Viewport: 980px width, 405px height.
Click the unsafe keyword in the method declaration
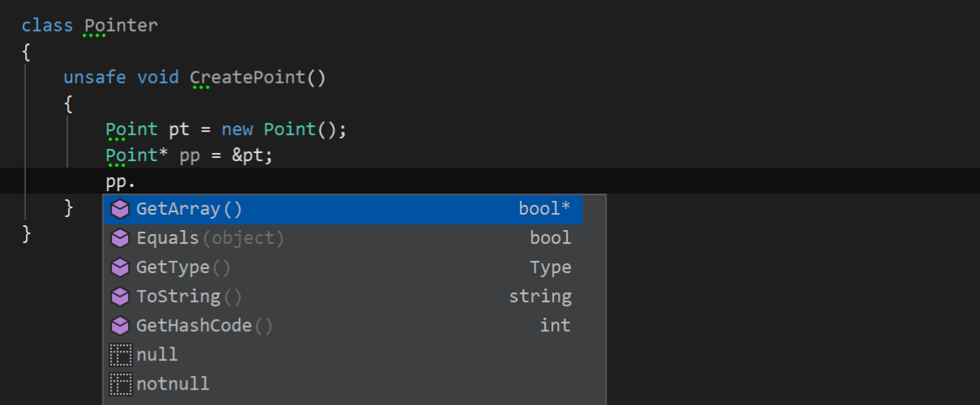tap(95, 78)
